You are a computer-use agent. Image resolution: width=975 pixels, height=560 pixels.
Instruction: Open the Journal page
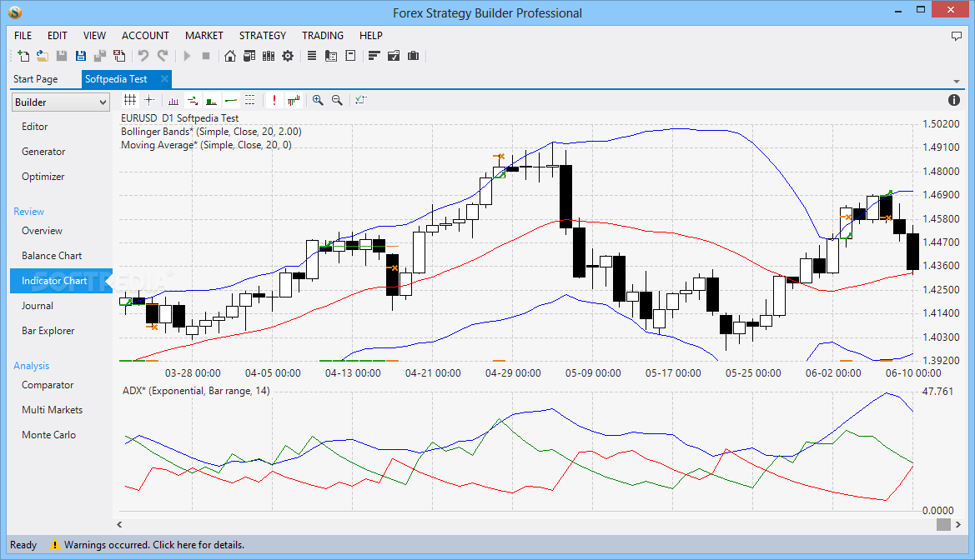pos(38,306)
